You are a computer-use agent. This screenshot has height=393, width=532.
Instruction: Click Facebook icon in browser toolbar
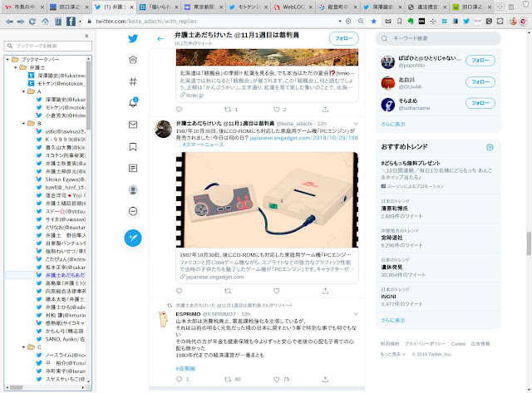pyautogui.click(x=71, y=22)
